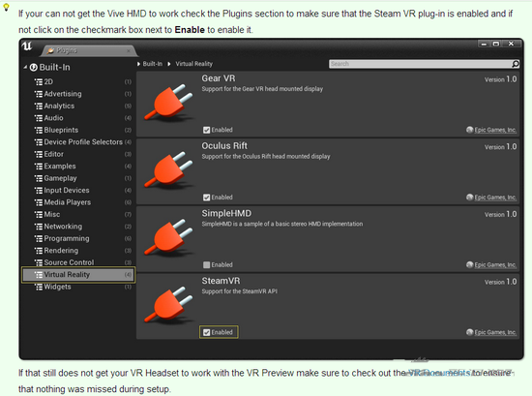Click the Unreal Engine logo icon
Viewport: 532px width, 396px height.
point(27,46)
